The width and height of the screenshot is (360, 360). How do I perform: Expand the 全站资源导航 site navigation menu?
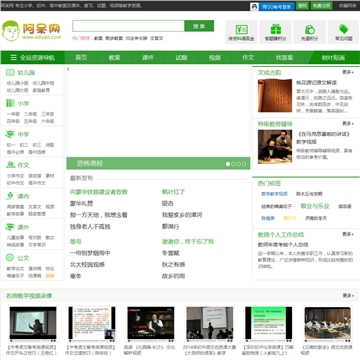(33, 57)
